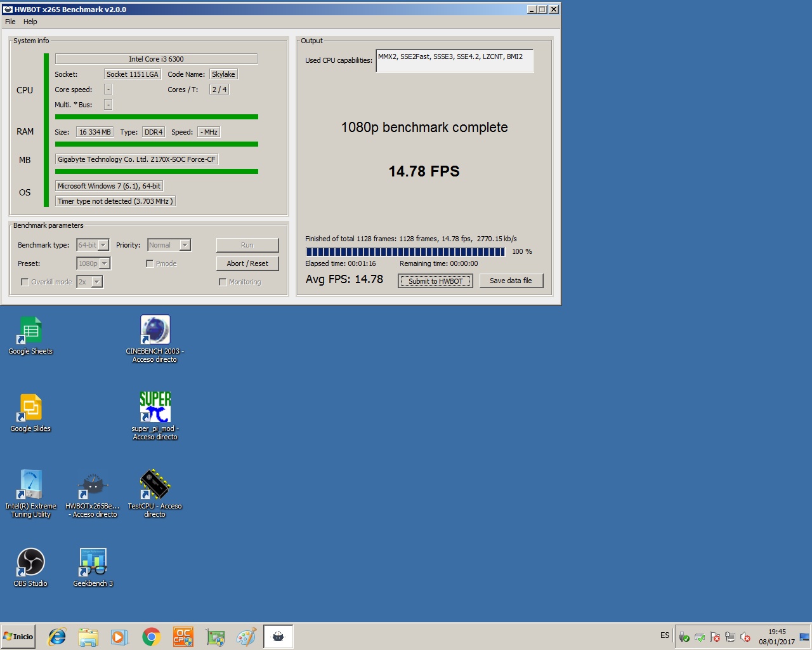Click Elapsed time 00:01:16 text
812x650 pixels.
(x=341, y=263)
